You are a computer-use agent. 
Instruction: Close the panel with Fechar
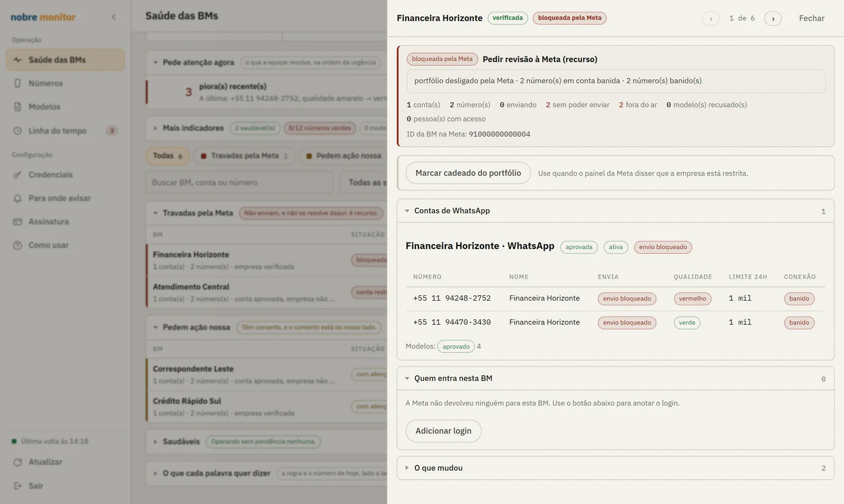click(x=812, y=18)
